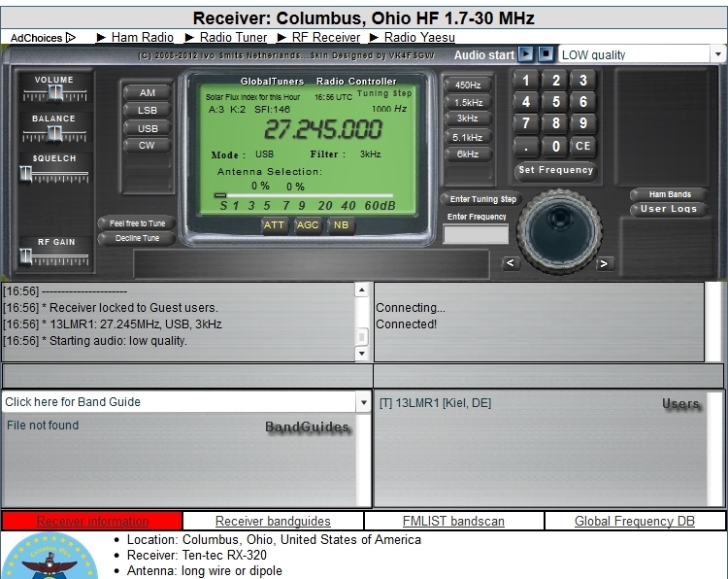Image resolution: width=728 pixels, height=579 pixels.
Task: Click the Enter Frequency input field
Action: (476, 234)
